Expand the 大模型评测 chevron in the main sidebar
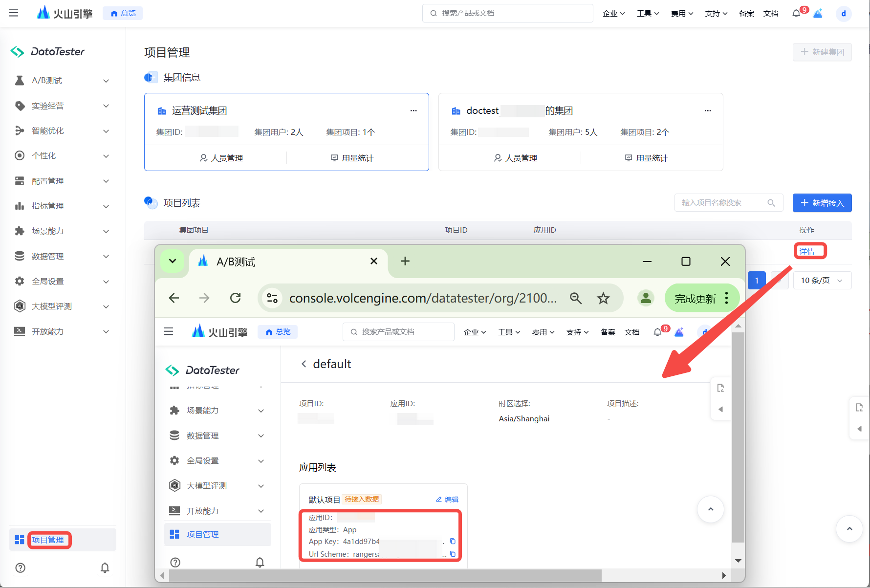The height and width of the screenshot is (588, 870). point(106,306)
